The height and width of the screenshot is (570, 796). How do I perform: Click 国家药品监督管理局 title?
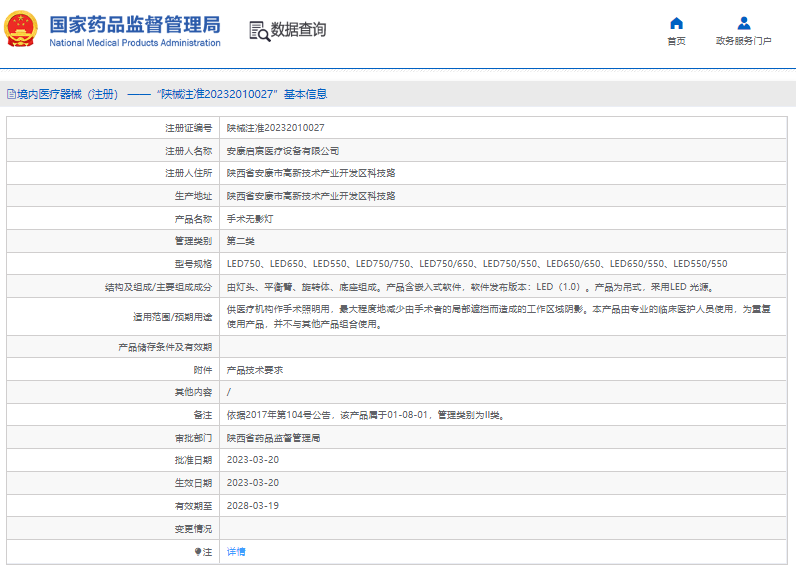pos(135,24)
